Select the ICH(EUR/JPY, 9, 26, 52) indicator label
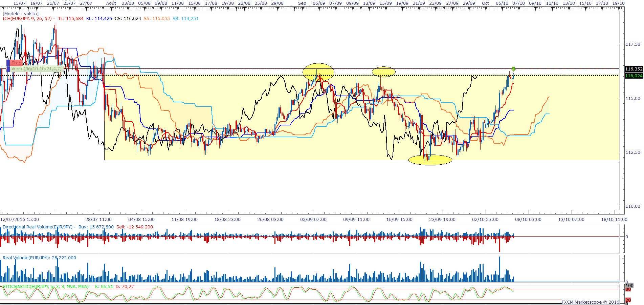The width and height of the screenshot is (644, 305). pos(27,19)
